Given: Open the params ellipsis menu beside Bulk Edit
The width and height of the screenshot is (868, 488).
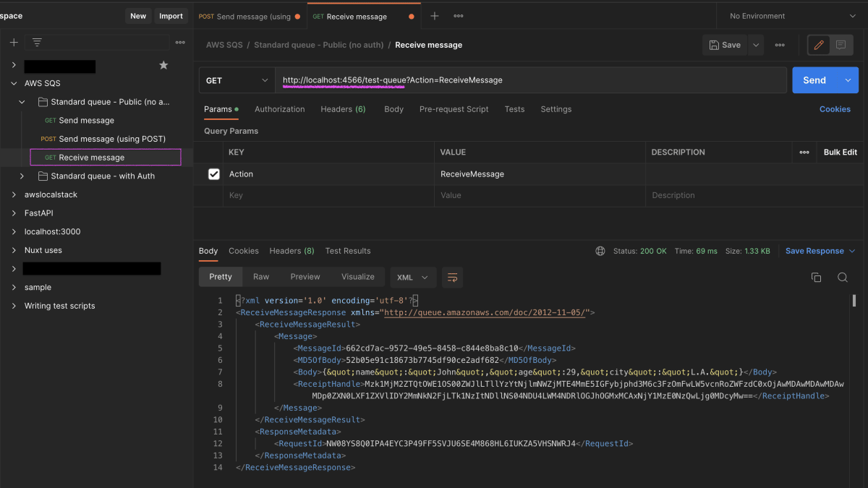Looking at the screenshot, I should tap(805, 152).
